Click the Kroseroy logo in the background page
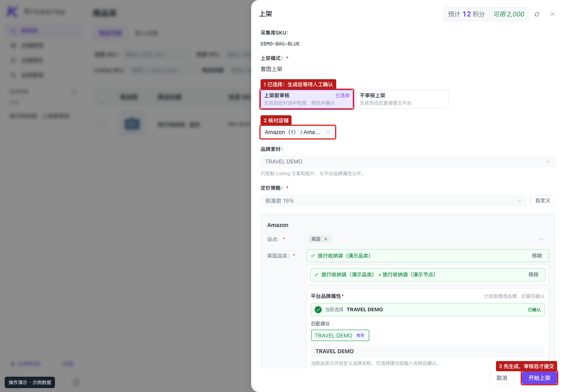The width and height of the screenshot is (565, 392). tap(36, 12)
